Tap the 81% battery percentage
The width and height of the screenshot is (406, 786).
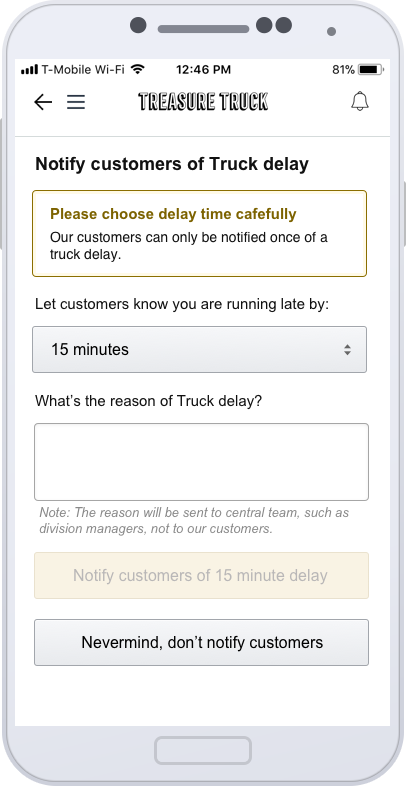(x=343, y=70)
